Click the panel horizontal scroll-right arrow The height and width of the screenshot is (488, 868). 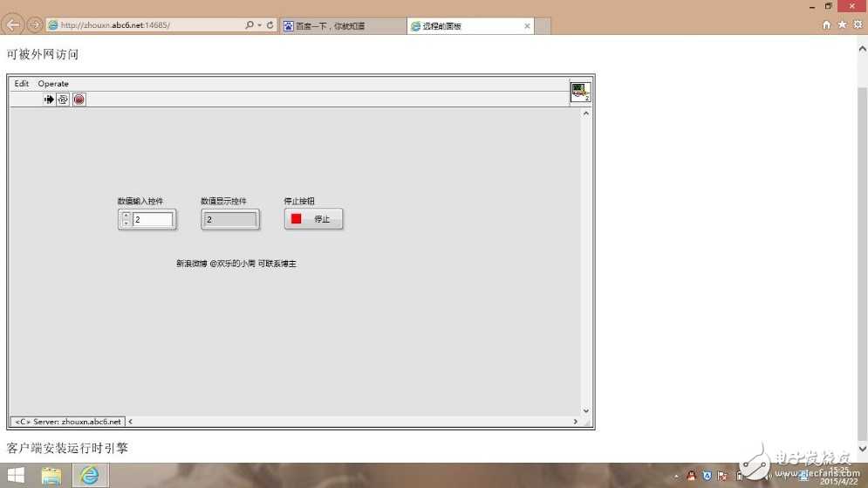coord(575,422)
